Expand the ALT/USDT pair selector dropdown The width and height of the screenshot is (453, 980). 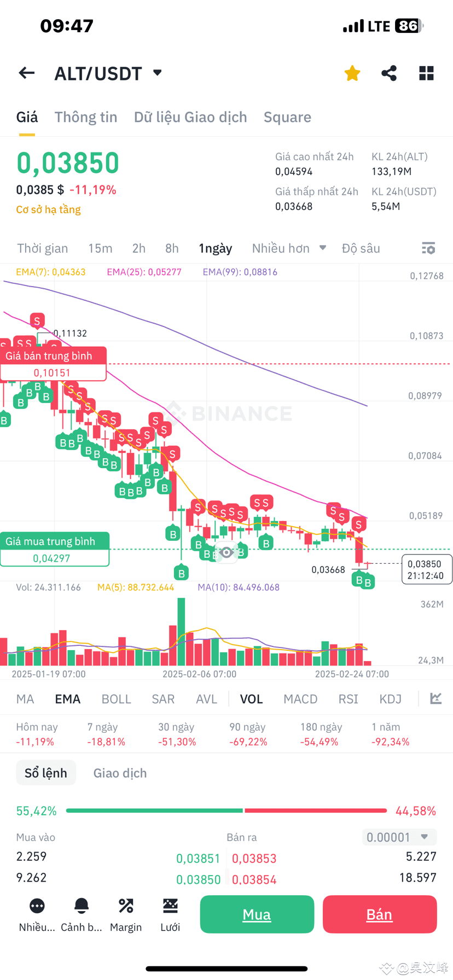pos(156,73)
